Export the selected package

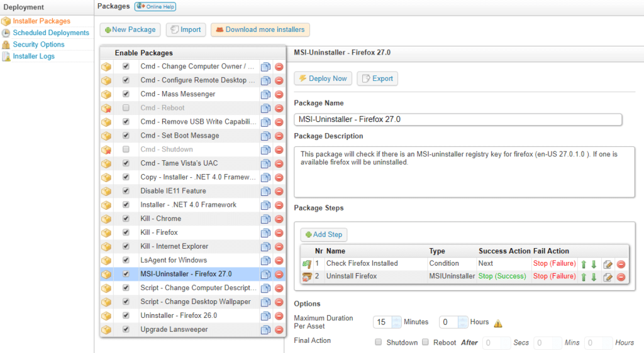pos(377,79)
